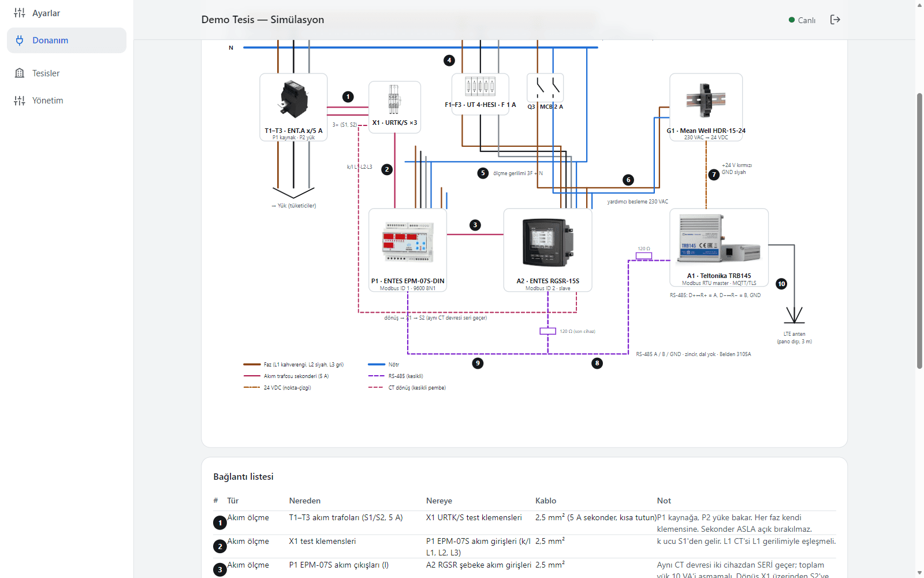Select the Q3 MCB 2 A breaker symbol
The image size is (924, 578).
coord(545,88)
